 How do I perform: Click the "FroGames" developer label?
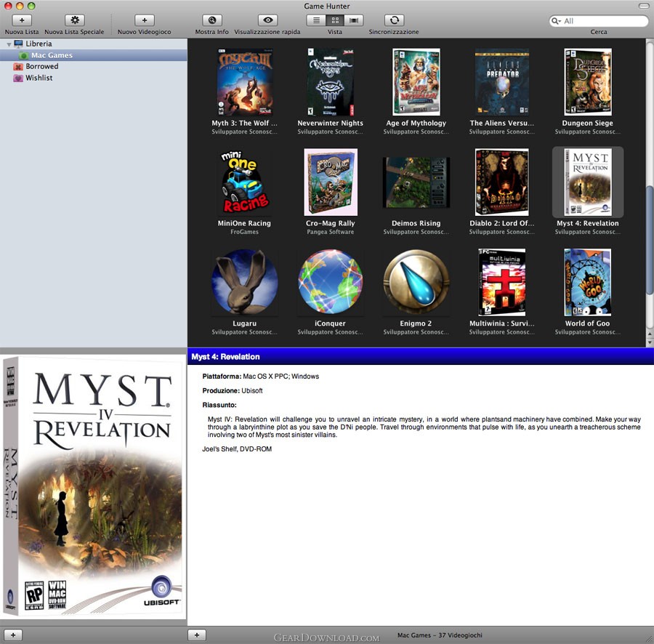[x=244, y=232]
